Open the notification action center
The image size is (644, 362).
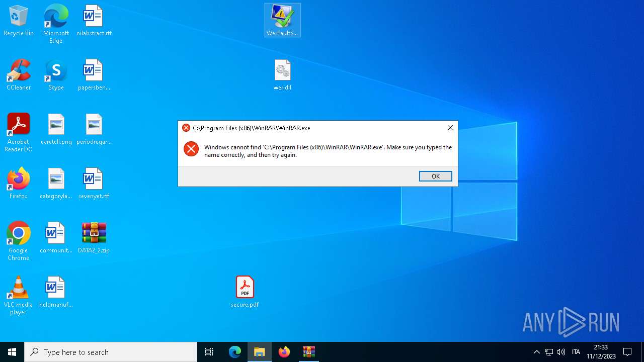tap(627, 352)
